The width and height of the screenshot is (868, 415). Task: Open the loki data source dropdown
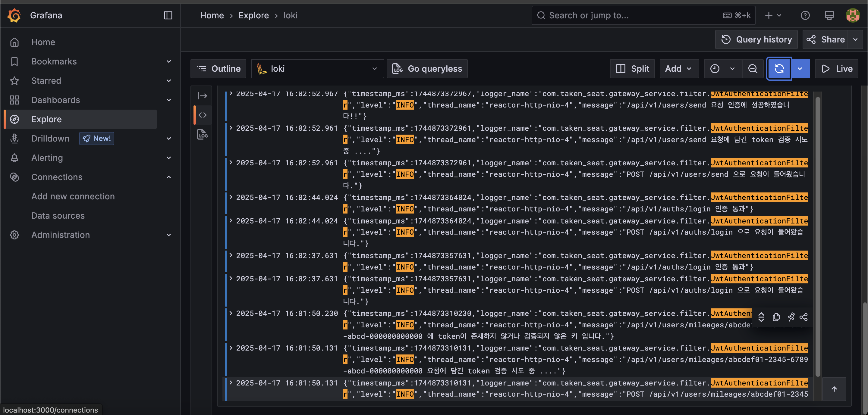[317, 69]
